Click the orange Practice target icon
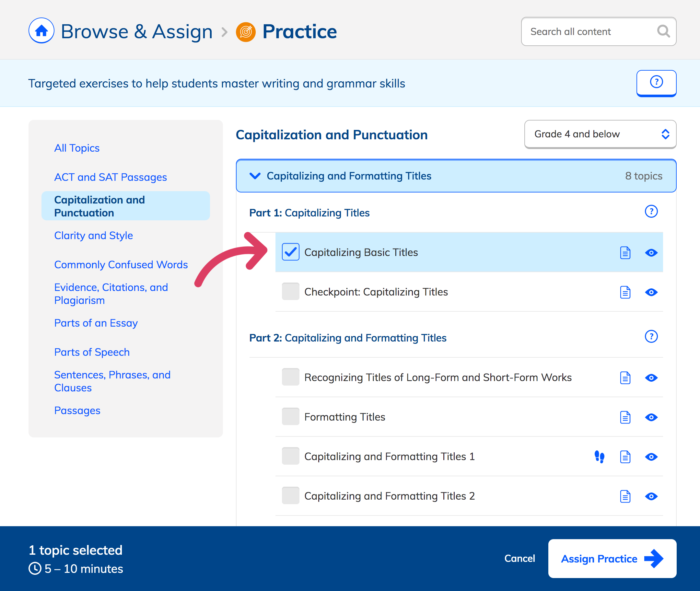 click(246, 32)
